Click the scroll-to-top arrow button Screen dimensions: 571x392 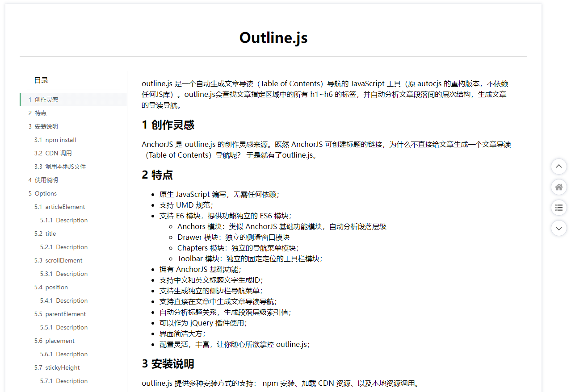pyautogui.click(x=558, y=167)
